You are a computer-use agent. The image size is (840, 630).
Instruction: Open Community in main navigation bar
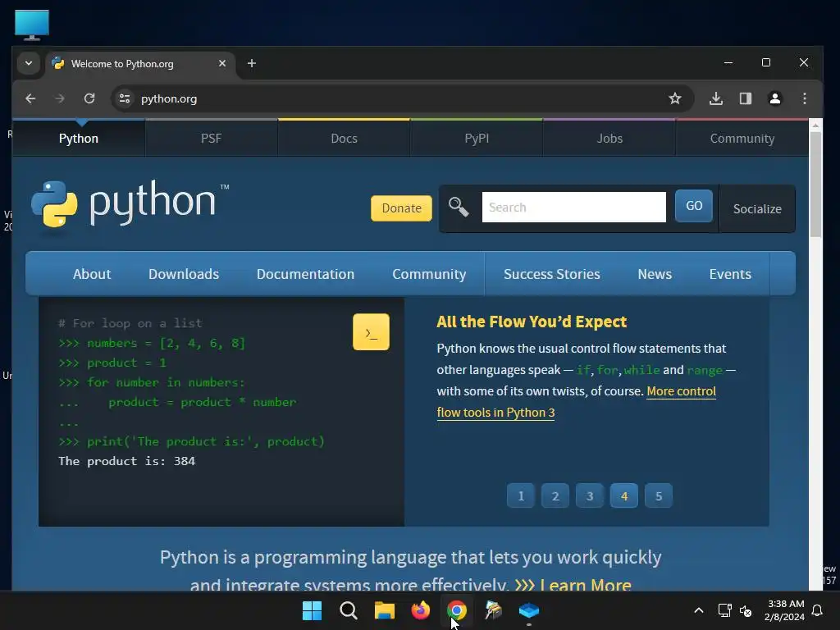pos(429,274)
